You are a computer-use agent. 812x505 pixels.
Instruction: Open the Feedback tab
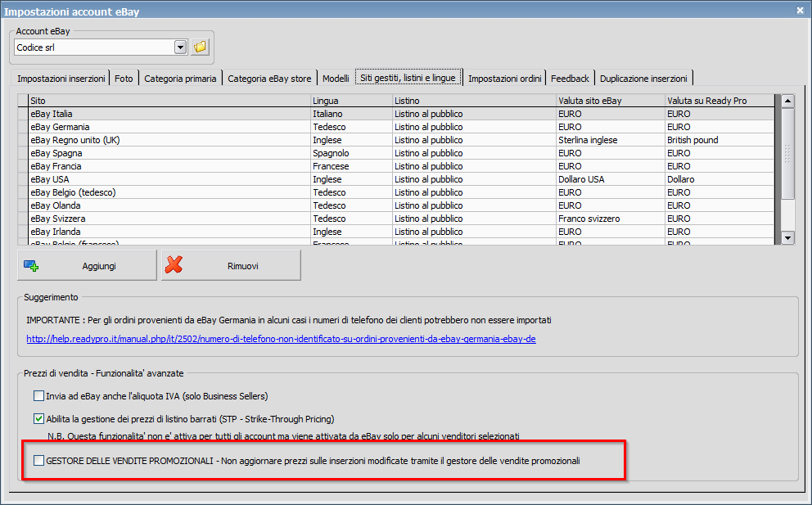tap(570, 79)
